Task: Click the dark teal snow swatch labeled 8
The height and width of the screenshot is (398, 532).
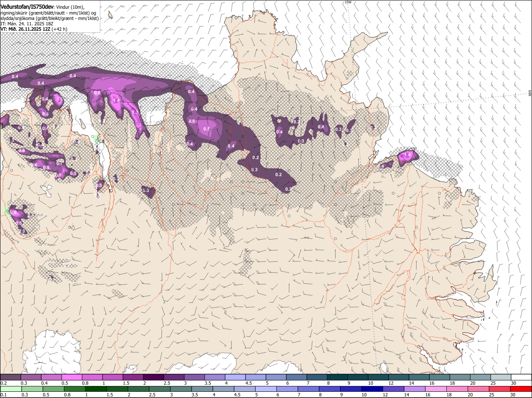Action: point(337,377)
